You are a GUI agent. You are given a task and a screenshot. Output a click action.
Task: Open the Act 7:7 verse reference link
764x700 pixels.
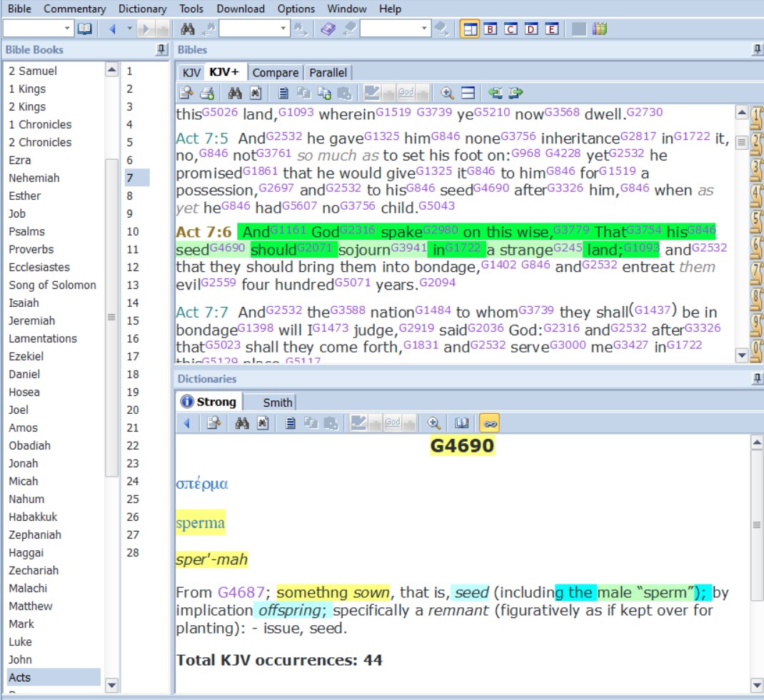click(202, 312)
